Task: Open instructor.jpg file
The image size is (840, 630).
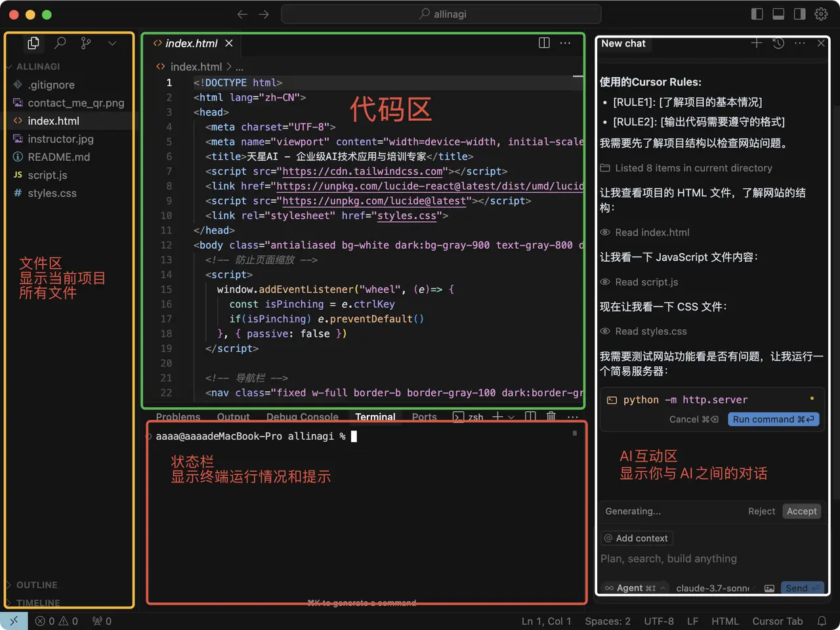Action: click(x=60, y=139)
